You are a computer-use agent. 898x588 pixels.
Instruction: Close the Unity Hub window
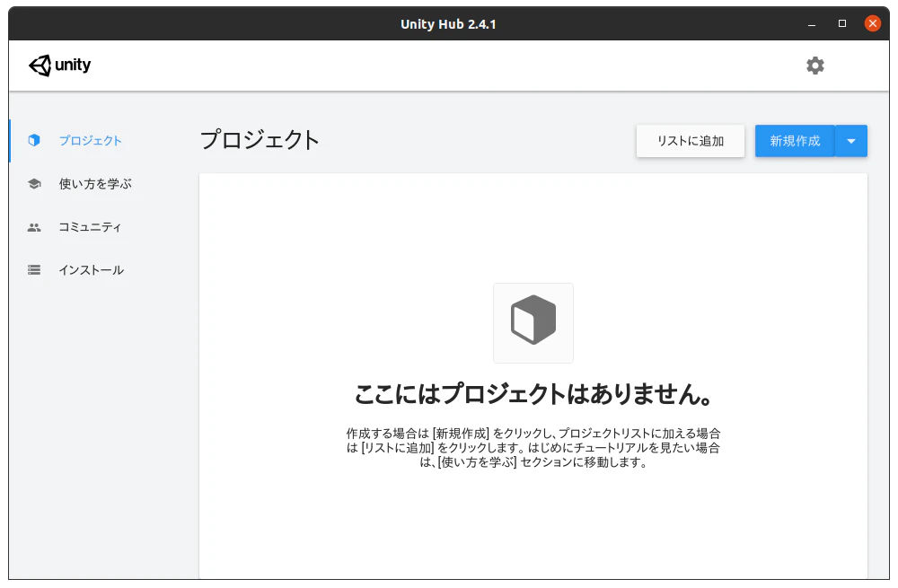coord(873,23)
